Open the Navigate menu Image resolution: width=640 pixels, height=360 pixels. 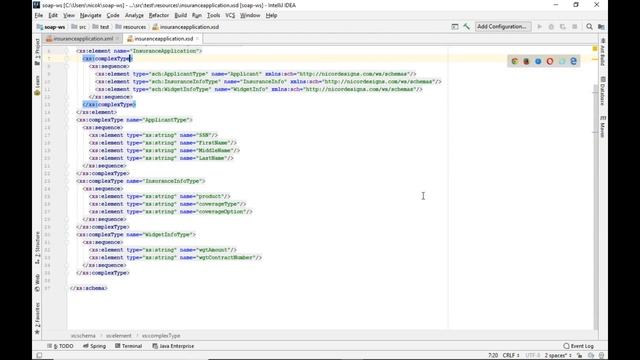tap(90, 16)
